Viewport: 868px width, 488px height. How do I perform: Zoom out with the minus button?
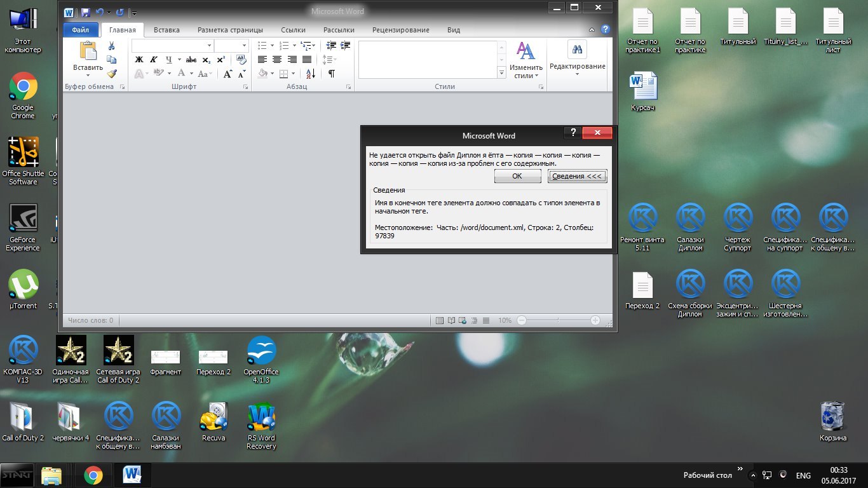coord(522,321)
